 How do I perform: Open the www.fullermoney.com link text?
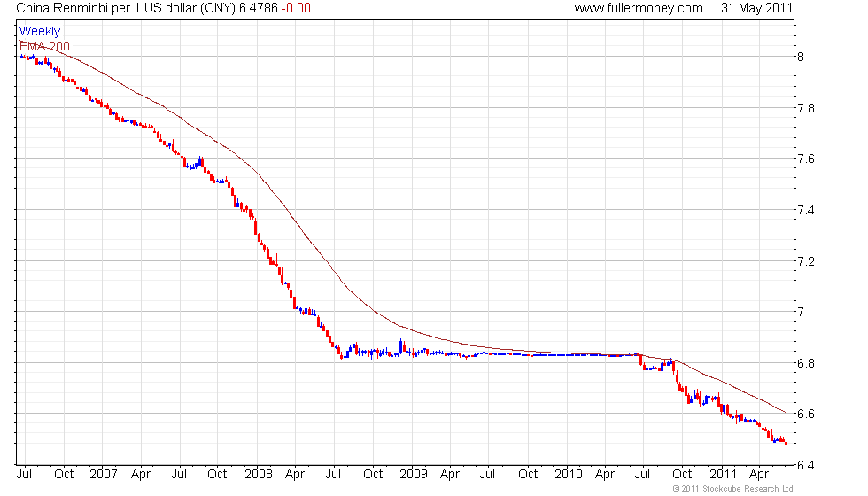639,8
